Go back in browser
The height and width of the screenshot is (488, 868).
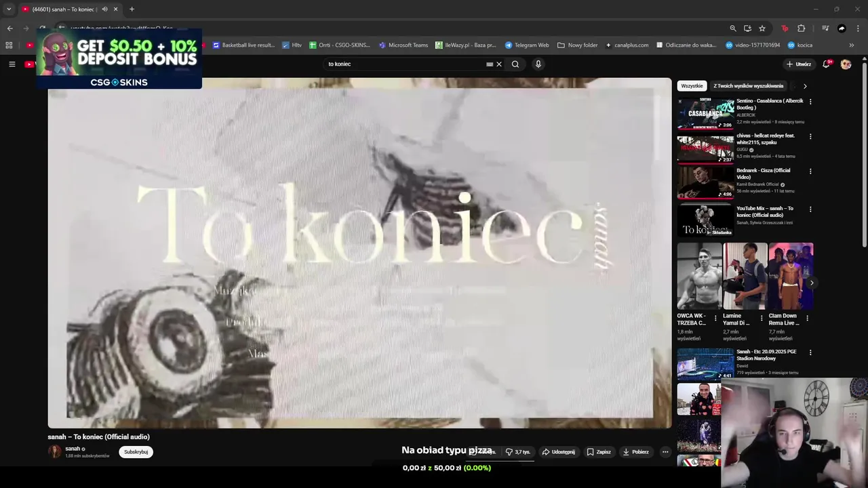pyautogui.click(x=9, y=28)
